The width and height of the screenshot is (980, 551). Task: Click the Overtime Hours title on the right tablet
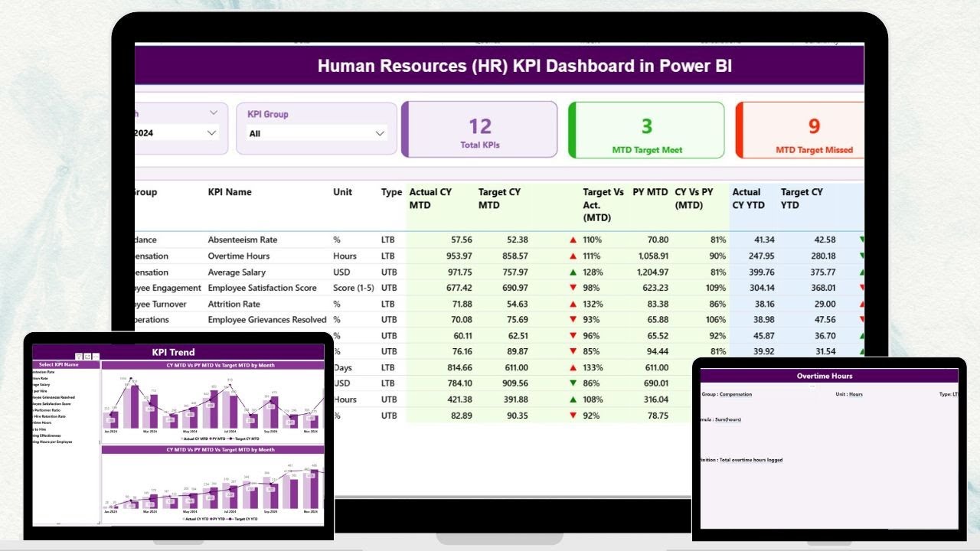[x=825, y=376]
